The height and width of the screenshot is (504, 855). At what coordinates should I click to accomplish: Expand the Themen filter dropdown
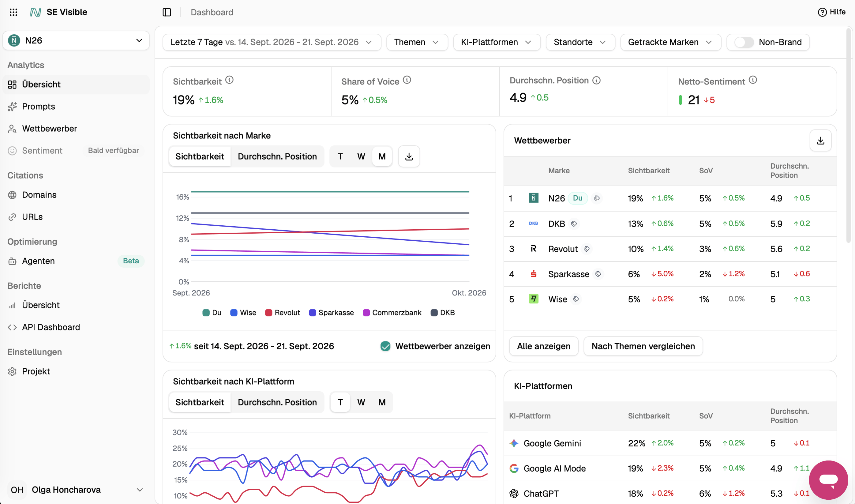(x=416, y=42)
